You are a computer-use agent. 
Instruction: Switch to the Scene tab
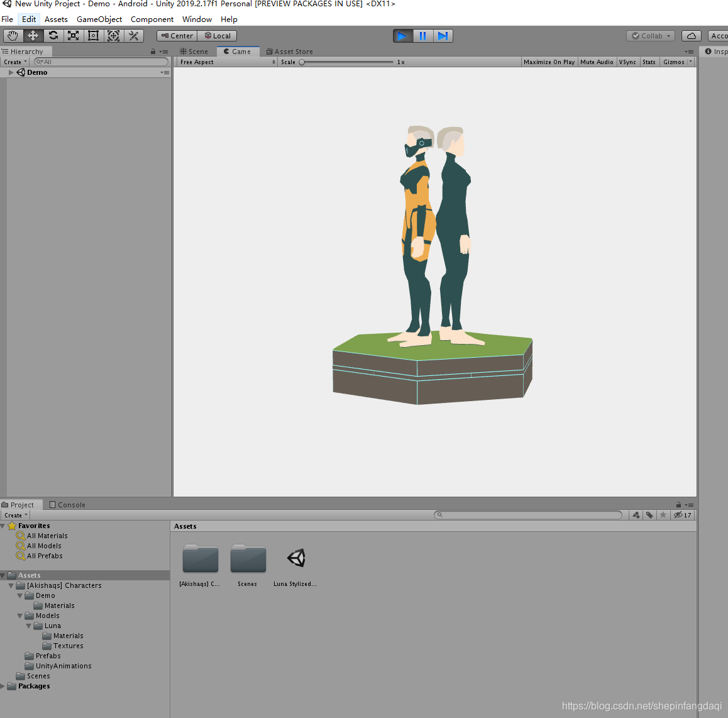(x=194, y=51)
